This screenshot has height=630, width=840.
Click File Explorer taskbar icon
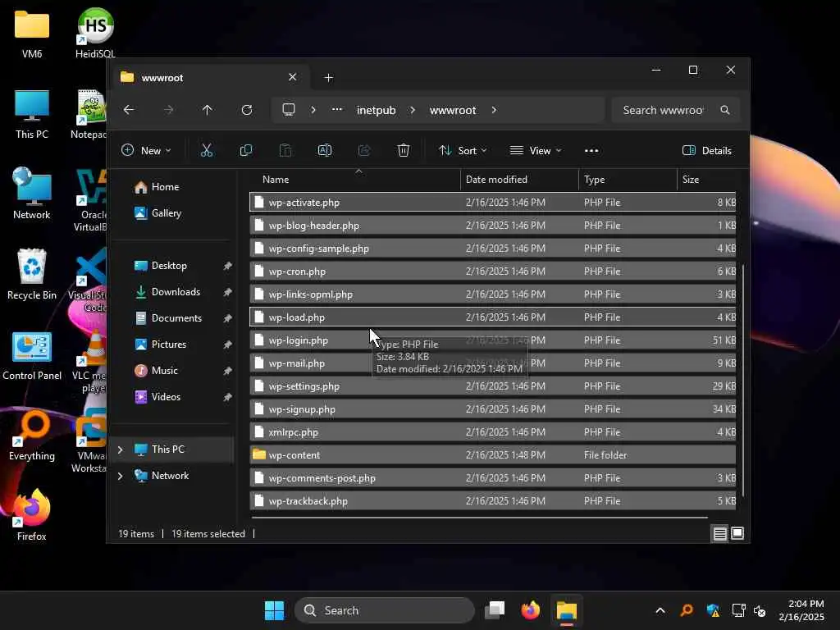[566, 610]
